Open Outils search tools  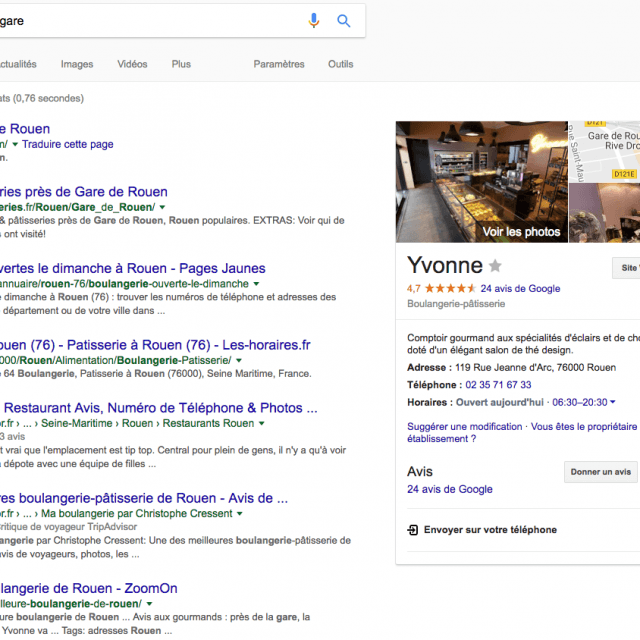click(340, 64)
